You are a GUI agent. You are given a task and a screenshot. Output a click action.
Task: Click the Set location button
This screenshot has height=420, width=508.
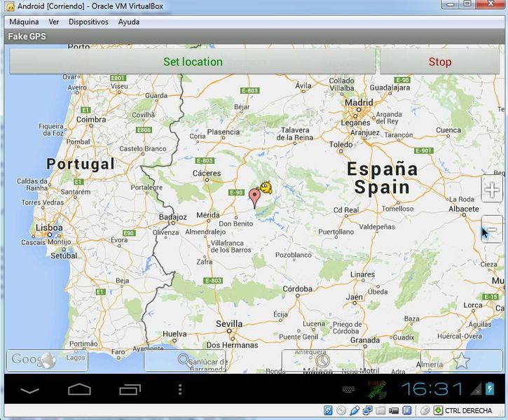click(x=193, y=62)
